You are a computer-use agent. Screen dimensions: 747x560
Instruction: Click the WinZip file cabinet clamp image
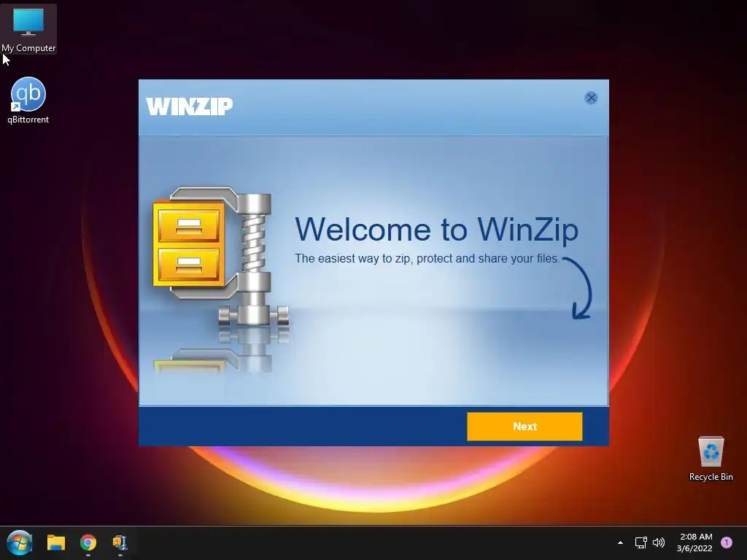[220, 257]
